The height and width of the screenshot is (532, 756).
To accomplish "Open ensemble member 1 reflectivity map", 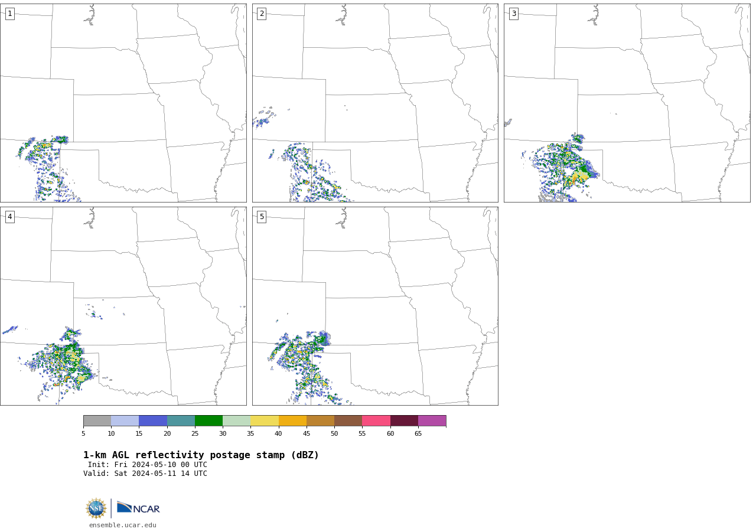I will pos(123,103).
